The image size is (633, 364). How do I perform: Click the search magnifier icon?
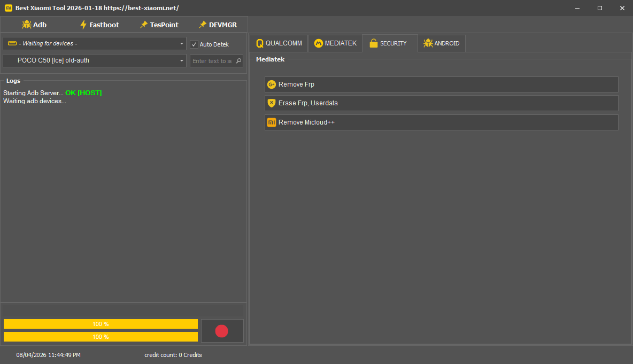(238, 60)
